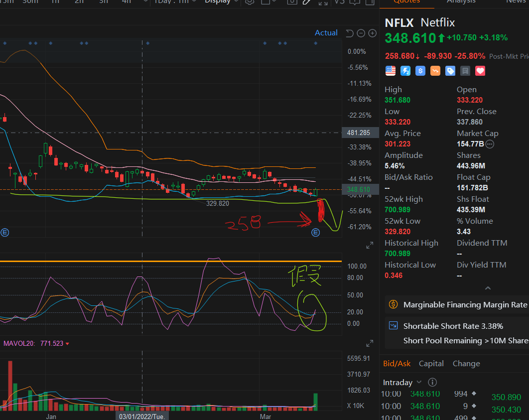Click the blue price tag icon

(x=450, y=71)
